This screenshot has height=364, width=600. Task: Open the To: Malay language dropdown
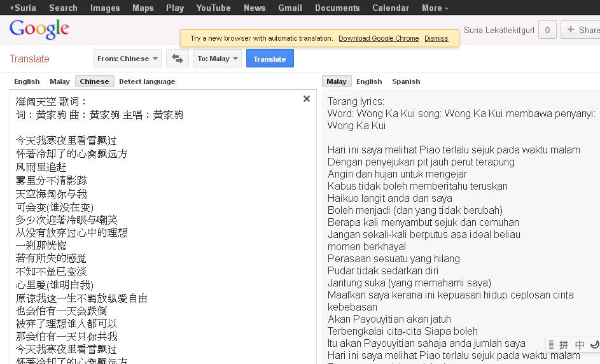(218, 59)
